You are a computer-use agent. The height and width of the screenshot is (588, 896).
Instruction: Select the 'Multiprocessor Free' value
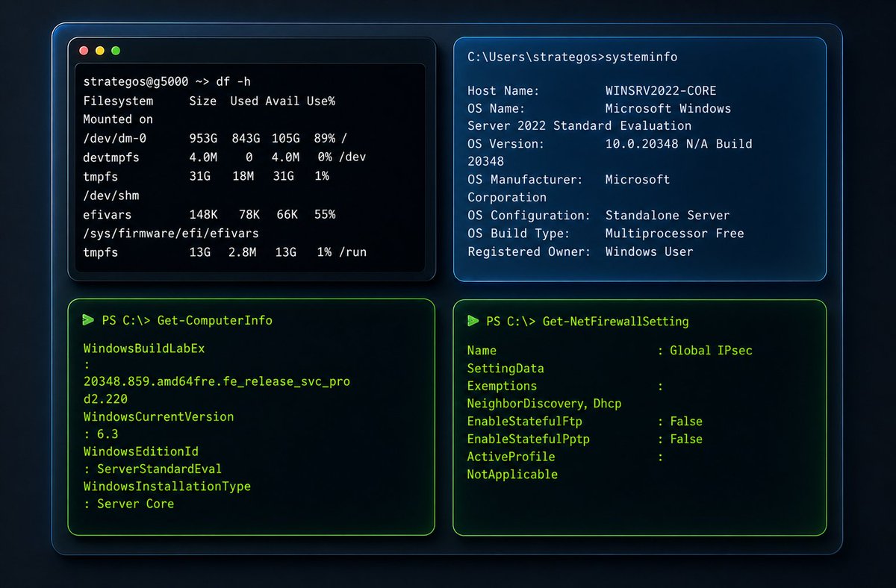675,234
